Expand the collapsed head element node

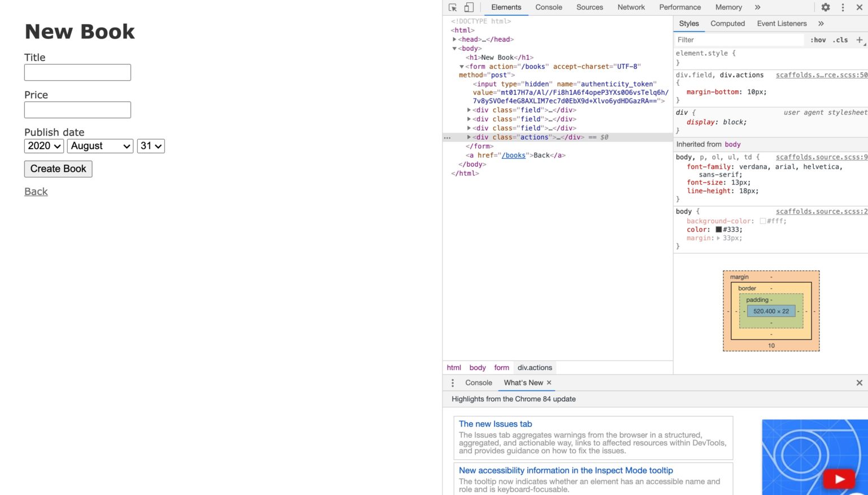455,39
